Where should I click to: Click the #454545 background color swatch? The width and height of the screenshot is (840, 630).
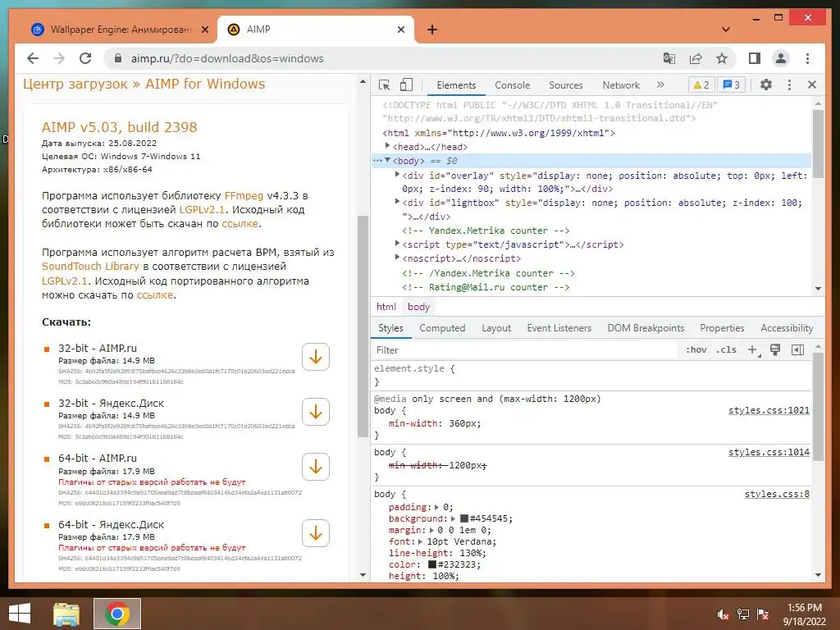click(x=464, y=518)
